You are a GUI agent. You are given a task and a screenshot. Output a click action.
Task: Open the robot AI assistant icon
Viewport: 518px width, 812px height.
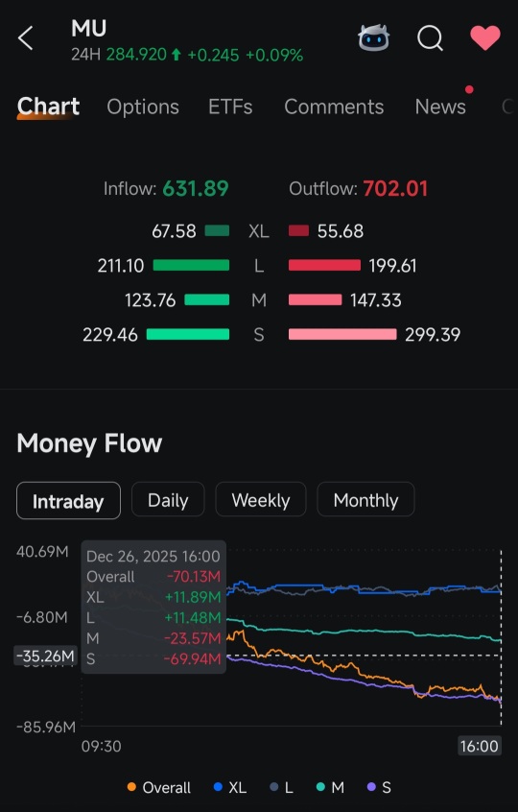pos(373,37)
